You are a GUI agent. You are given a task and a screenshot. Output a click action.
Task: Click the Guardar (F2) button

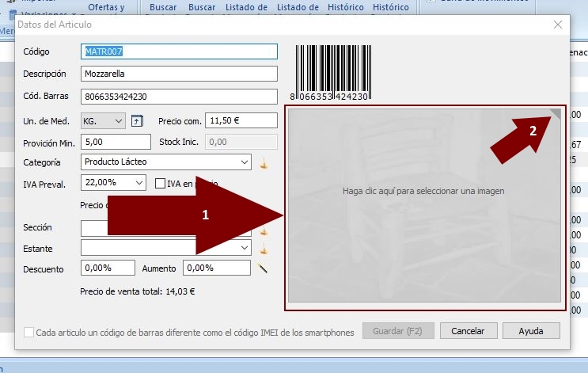[398, 331]
